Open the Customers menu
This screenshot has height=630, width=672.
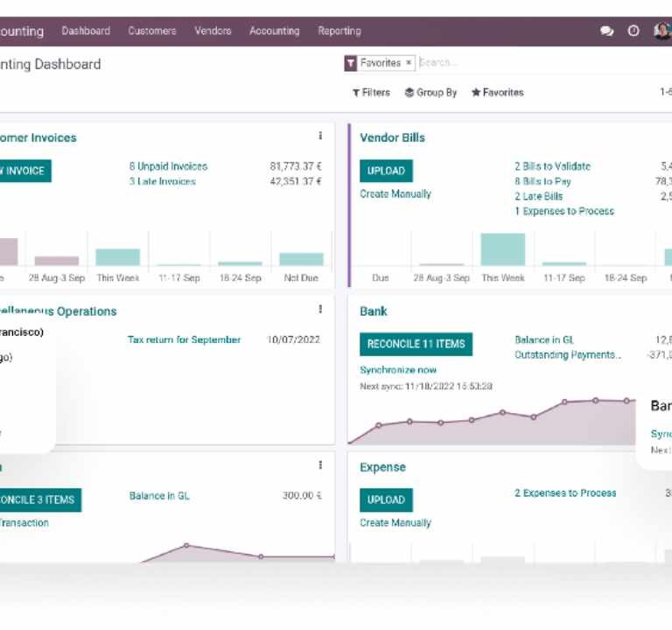[x=152, y=31]
